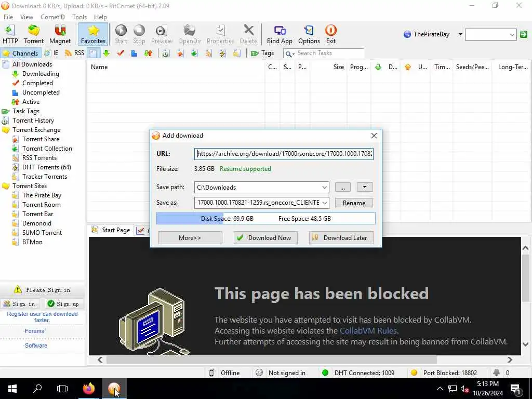The image size is (532, 399).
Task: Open the Forums link
Action: (34, 331)
